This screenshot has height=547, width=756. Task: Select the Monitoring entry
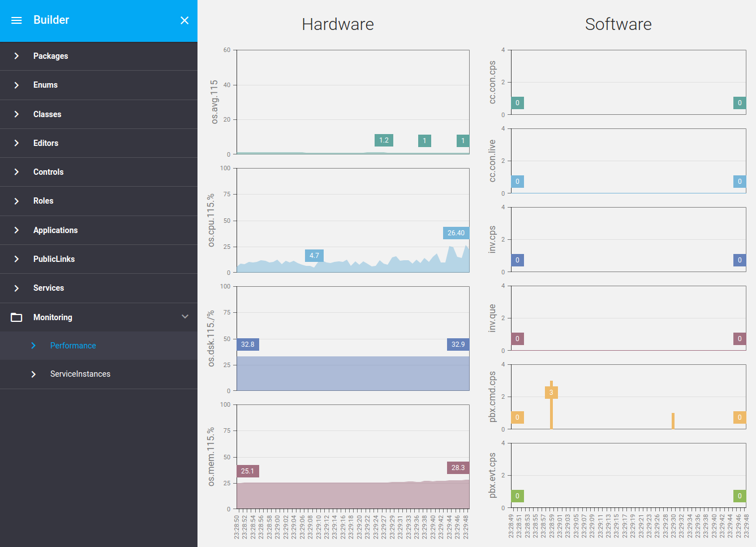98,317
